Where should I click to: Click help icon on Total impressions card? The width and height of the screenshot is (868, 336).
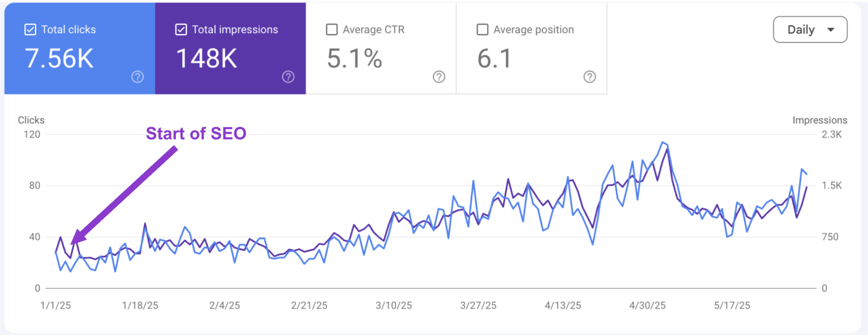click(x=288, y=77)
